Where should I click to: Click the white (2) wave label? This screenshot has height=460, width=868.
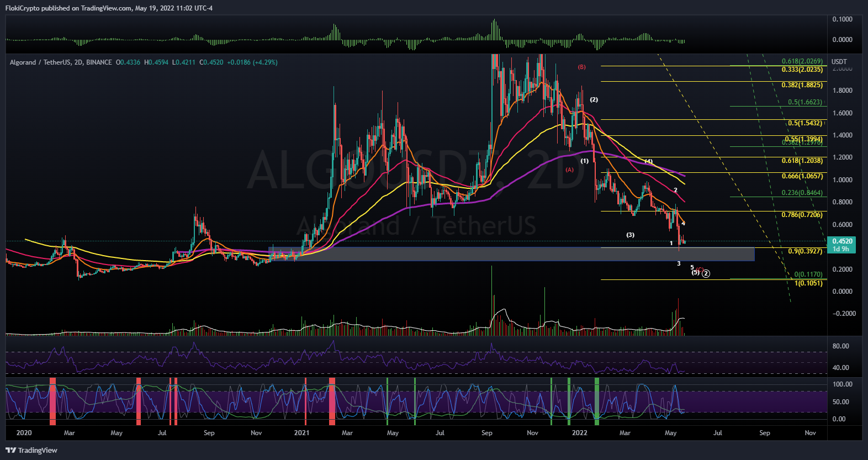coord(594,99)
